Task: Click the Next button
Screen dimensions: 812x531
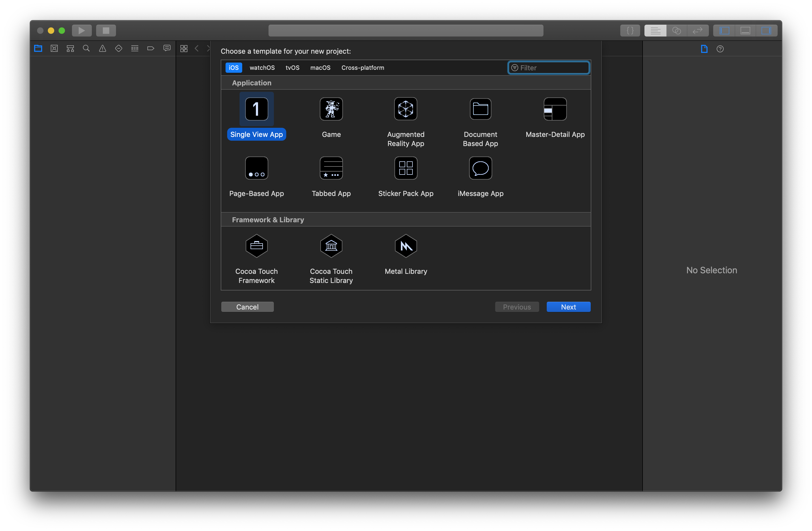Action: point(568,307)
